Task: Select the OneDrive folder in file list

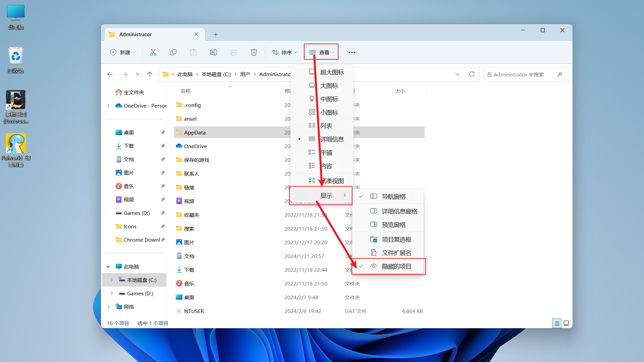Action: 196,146
